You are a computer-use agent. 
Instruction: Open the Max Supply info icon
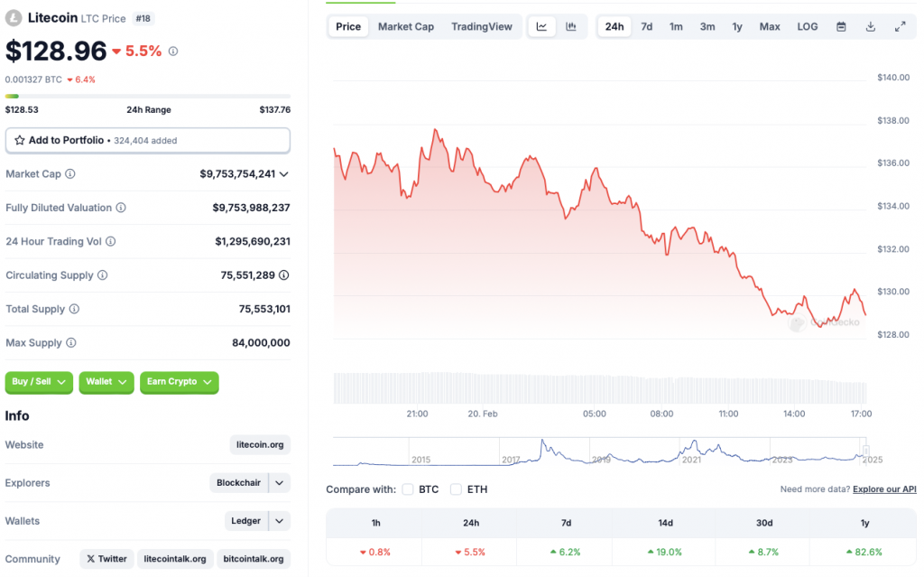pos(71,343)
